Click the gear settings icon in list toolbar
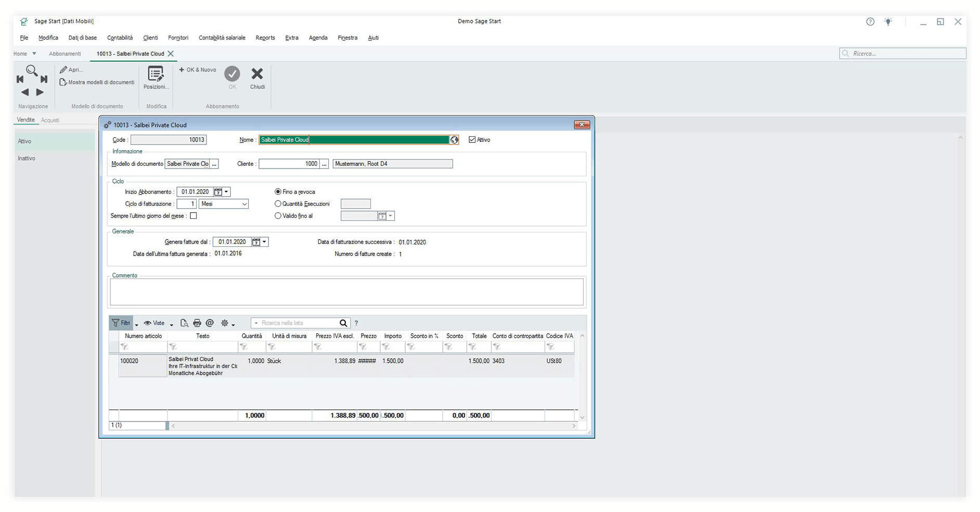This screenshot has height=512, width=980. point(225,323)
